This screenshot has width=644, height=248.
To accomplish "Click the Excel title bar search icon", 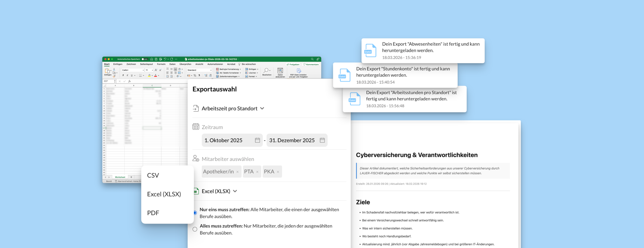I will (x=312, y=59).
